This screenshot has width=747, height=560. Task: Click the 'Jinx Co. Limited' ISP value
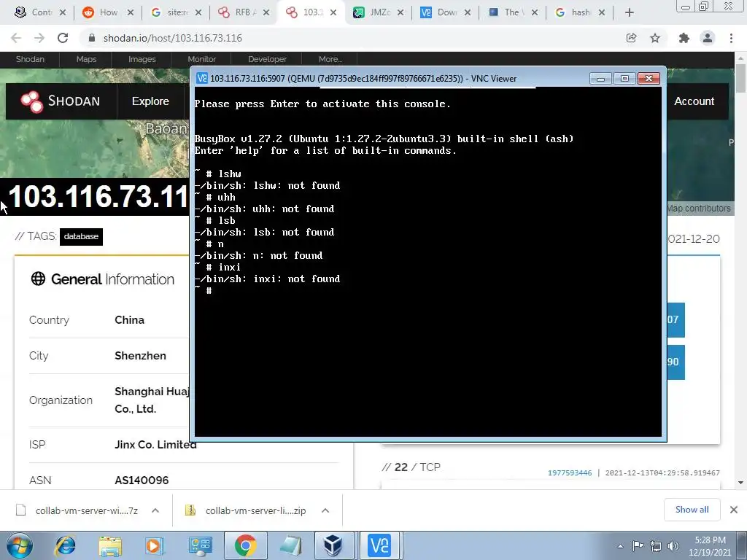click(155, 444)
